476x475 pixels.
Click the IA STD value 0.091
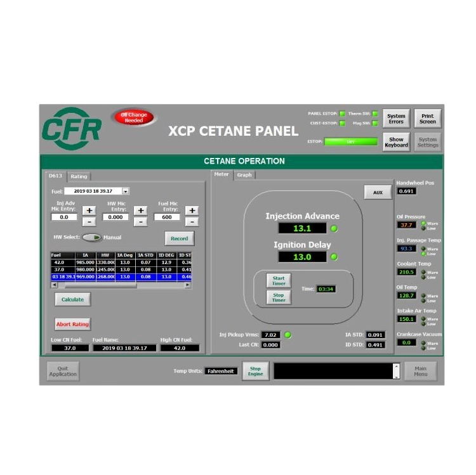point(375,335)
